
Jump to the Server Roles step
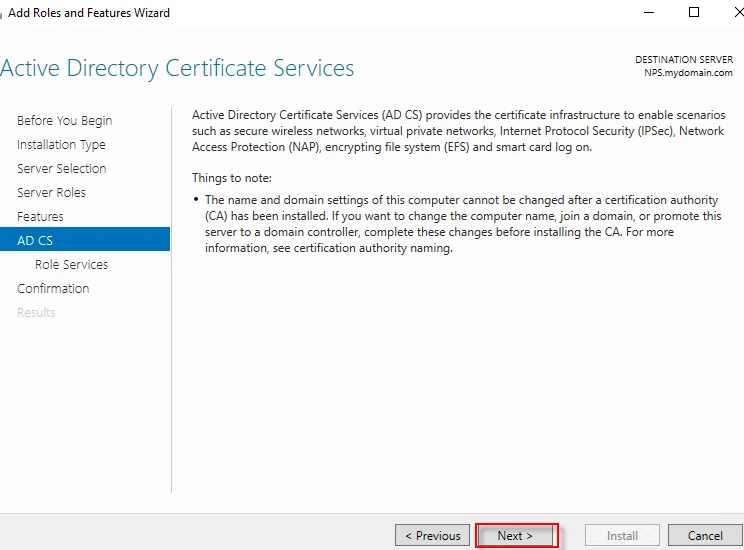coord(51,193)
